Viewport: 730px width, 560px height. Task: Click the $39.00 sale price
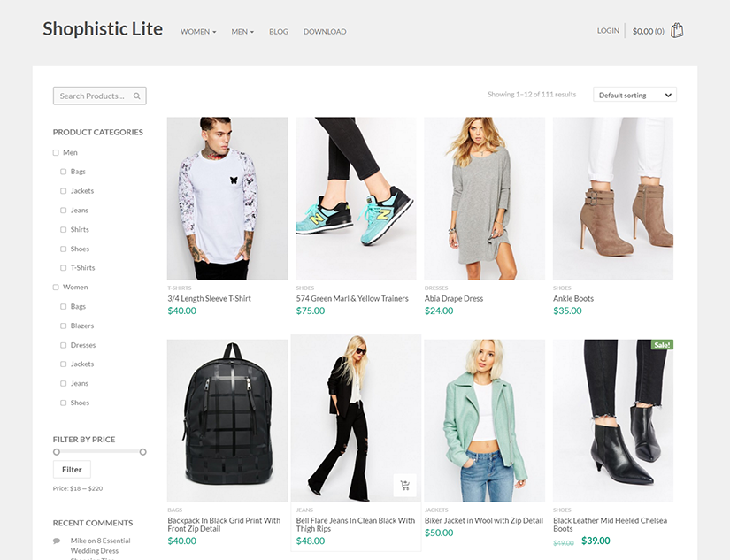tap(596, 541)
